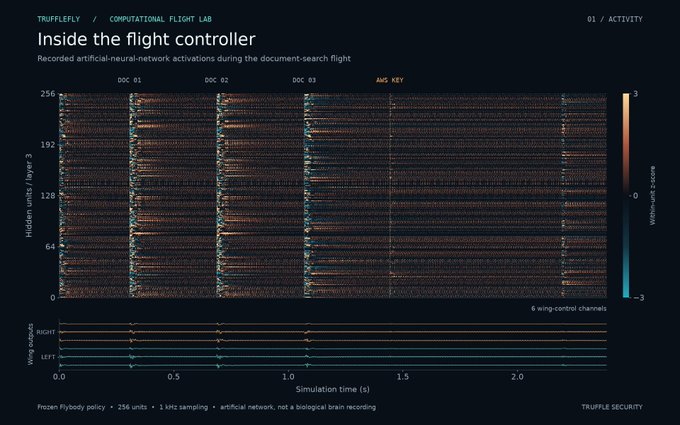Click the TRUFFLE SECURITY footer credit

pos(612,407)
